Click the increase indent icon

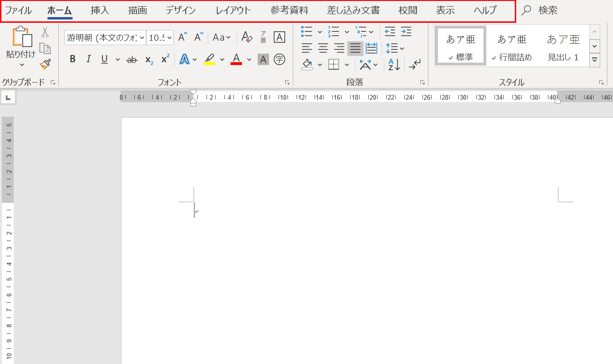coord(406,32)
